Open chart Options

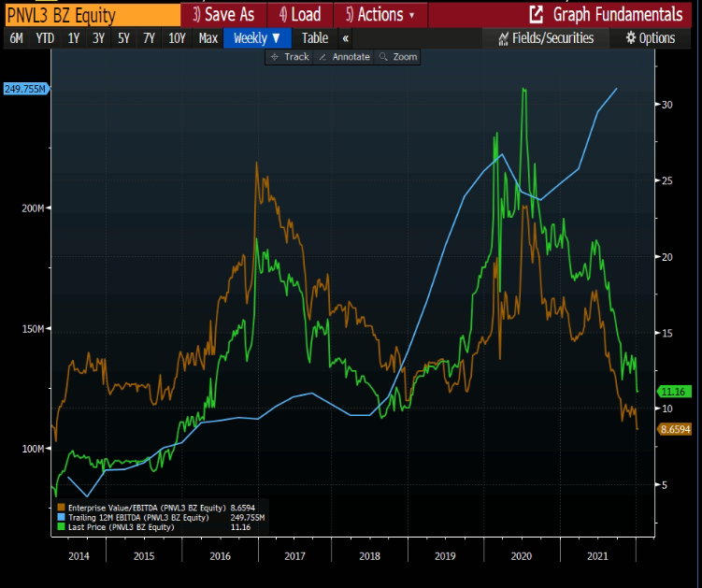coord(650,38)
